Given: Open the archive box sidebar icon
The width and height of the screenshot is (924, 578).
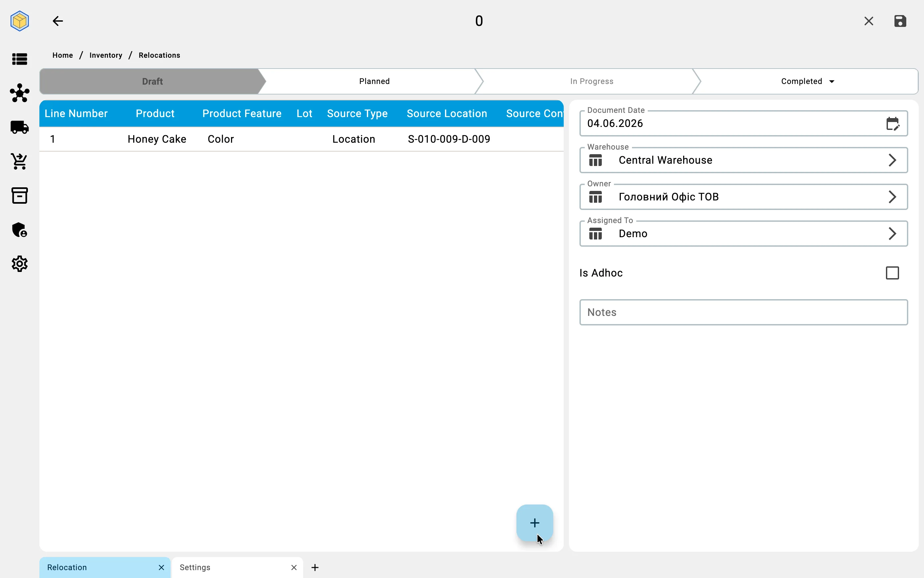Looking at the screenshot, I should pos(19,195).
